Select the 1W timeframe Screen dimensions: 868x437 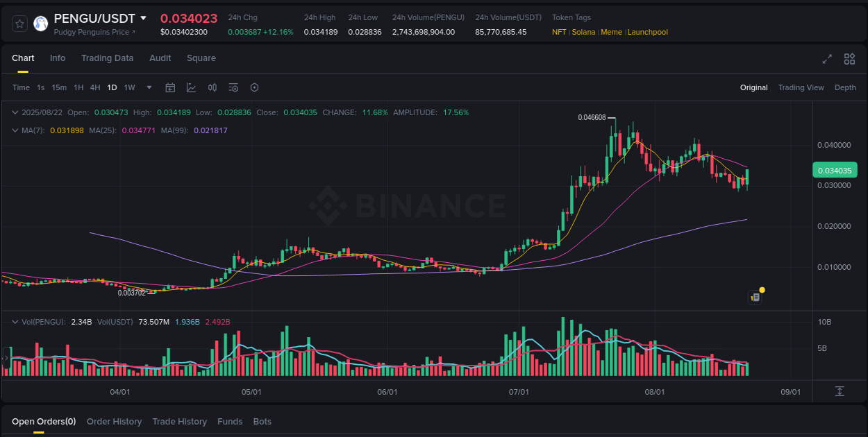(129, 87)
